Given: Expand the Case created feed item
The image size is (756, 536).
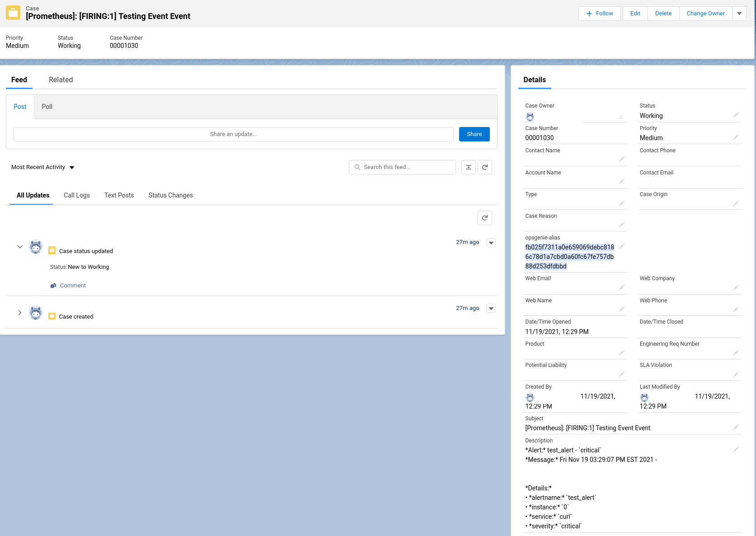Looking at the screenshot, I should (x=20, y=313).
